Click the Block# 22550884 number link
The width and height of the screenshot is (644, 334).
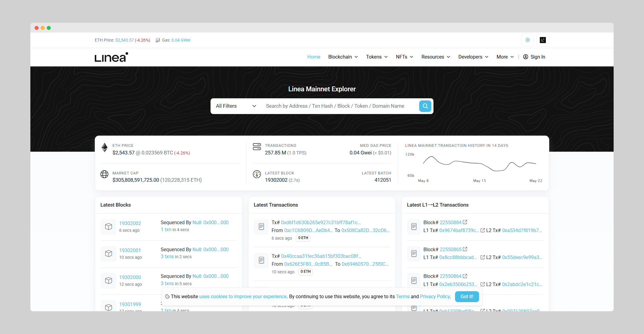(450, 222)
